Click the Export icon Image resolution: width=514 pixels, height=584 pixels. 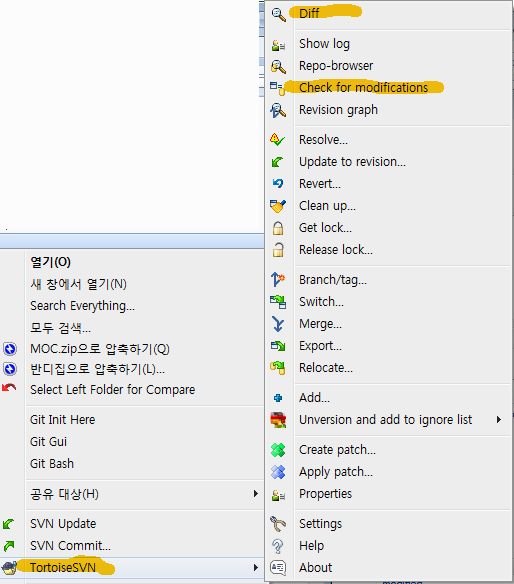pos(278,346)
